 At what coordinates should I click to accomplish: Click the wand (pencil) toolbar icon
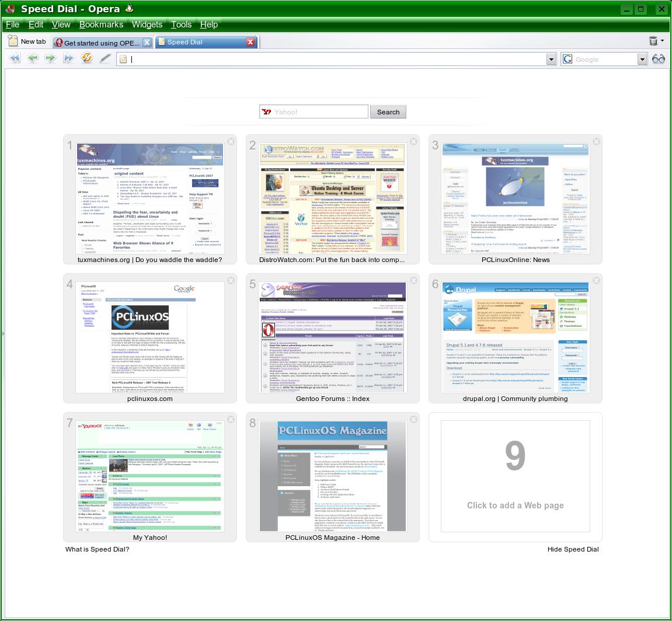105,58
